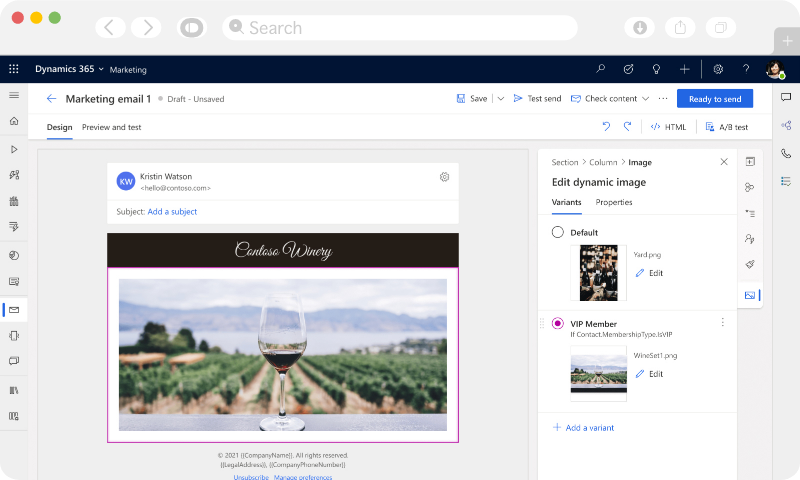800x480 pixels.
Task: Click the redo icon in the designer toolbar
Action: [x=627, y=127]
